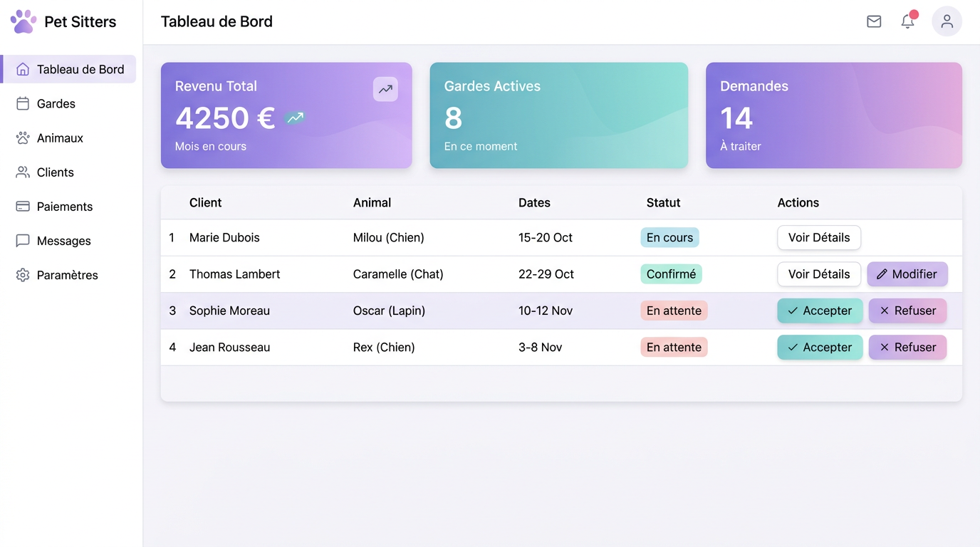Screen dimensions: 980x547
Task: Click the Caramelle (Chat) cell
Action: [x=398, y=273]
